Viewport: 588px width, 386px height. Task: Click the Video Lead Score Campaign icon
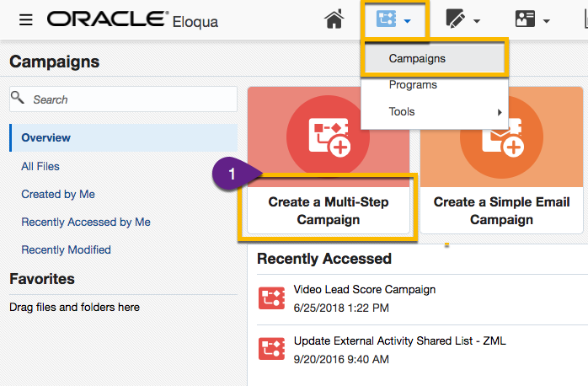[x=271, y=298]
